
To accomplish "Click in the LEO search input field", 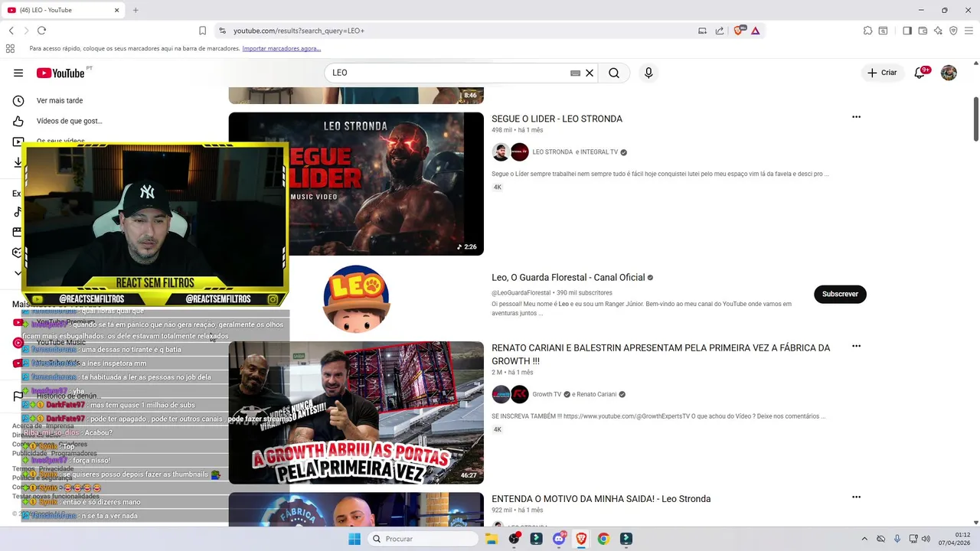I will [449, 73].
